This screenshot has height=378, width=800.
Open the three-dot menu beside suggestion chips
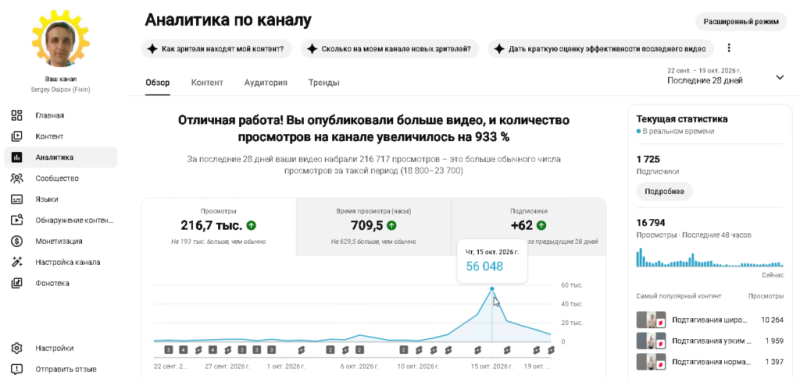tap(729, 48)
